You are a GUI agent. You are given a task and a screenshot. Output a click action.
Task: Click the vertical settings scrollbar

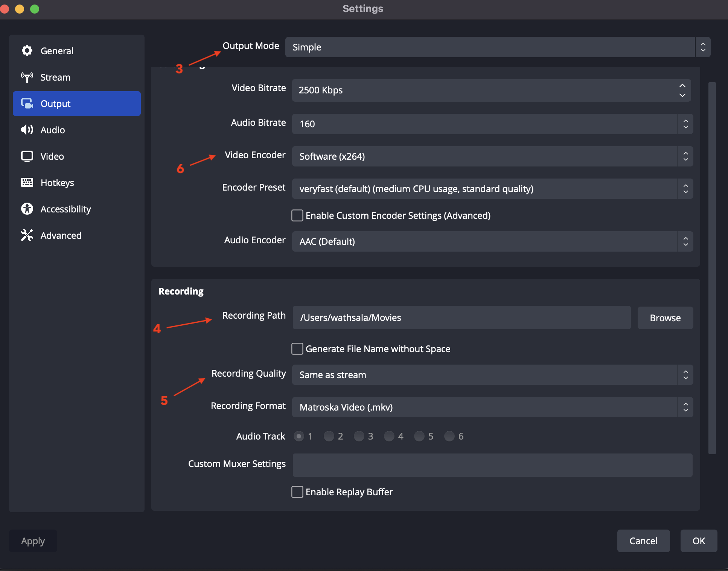pyautogui.click(x=712, y=267)
